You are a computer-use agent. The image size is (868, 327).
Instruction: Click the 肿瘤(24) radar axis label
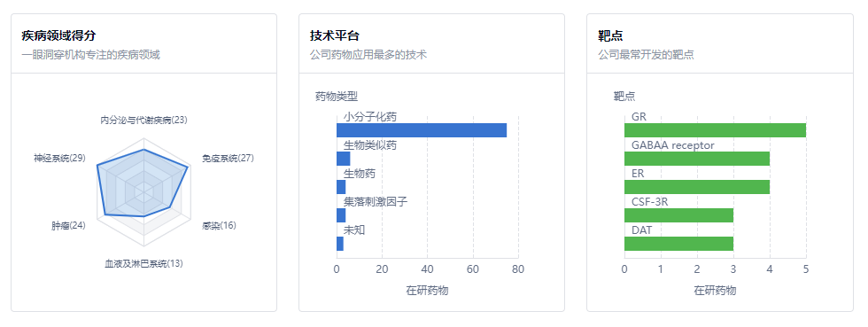point(69,226)
